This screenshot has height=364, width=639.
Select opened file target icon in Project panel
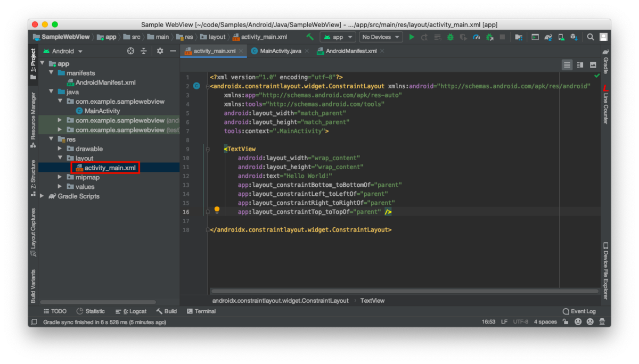pos(130,51)
